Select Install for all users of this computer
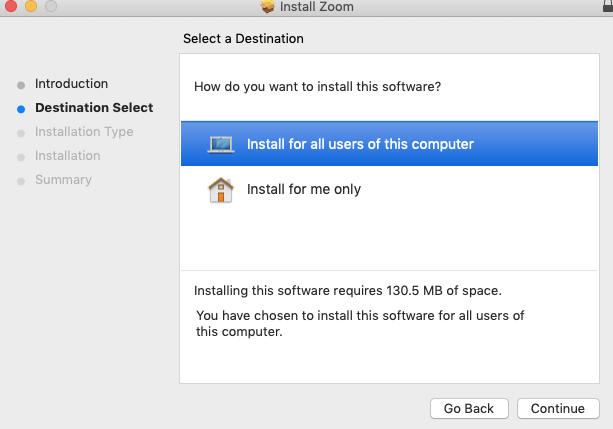The image size is (613, 429). (389, 144)
